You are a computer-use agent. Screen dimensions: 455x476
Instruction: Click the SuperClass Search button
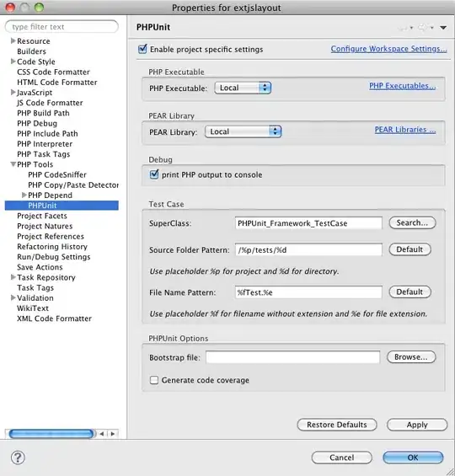[412, 222]
